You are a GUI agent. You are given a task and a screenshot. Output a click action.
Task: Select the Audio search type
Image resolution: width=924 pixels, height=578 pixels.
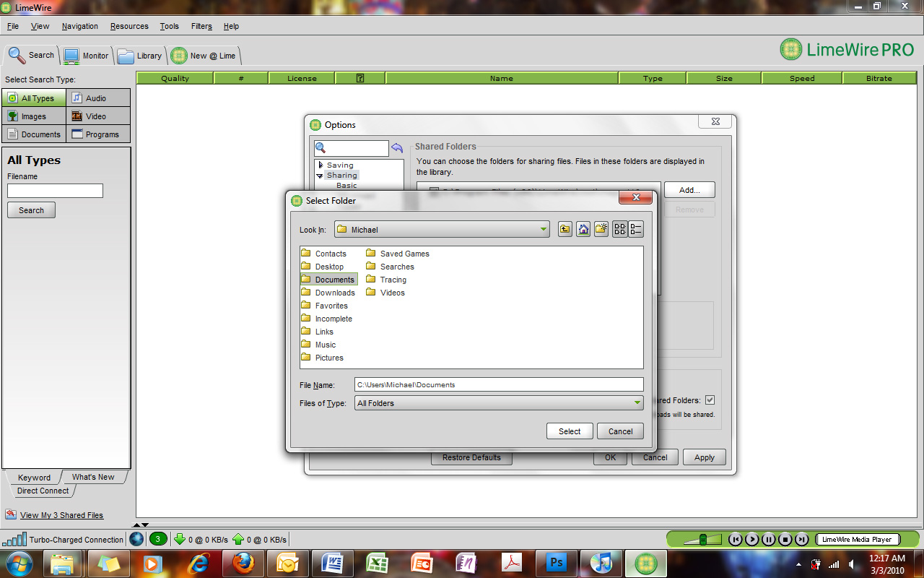pos(98,98)
